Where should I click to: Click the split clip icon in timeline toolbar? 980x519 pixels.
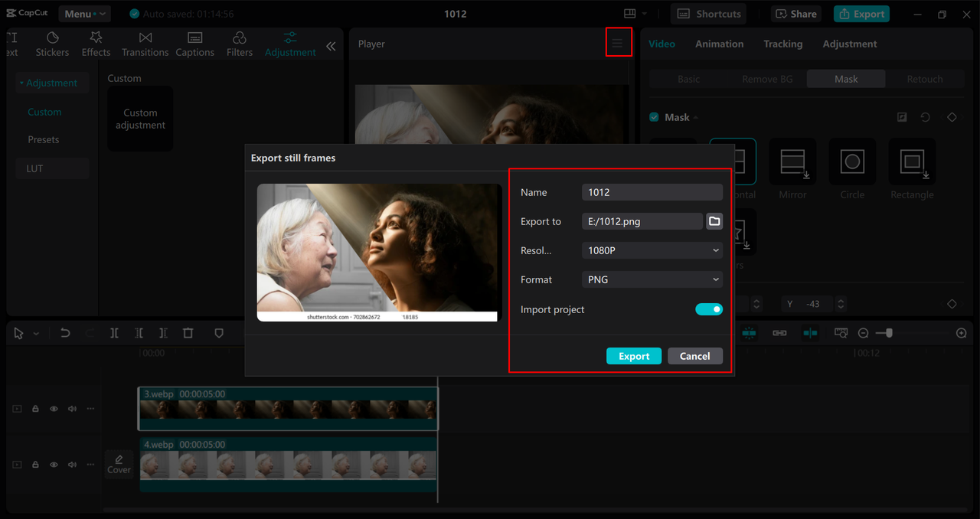(x=114, y=333)
